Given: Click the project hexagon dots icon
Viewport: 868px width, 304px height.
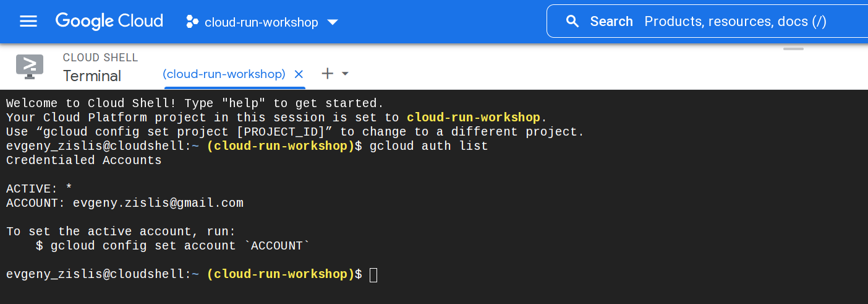Looking at the screenshot, I should pos(192,22).
